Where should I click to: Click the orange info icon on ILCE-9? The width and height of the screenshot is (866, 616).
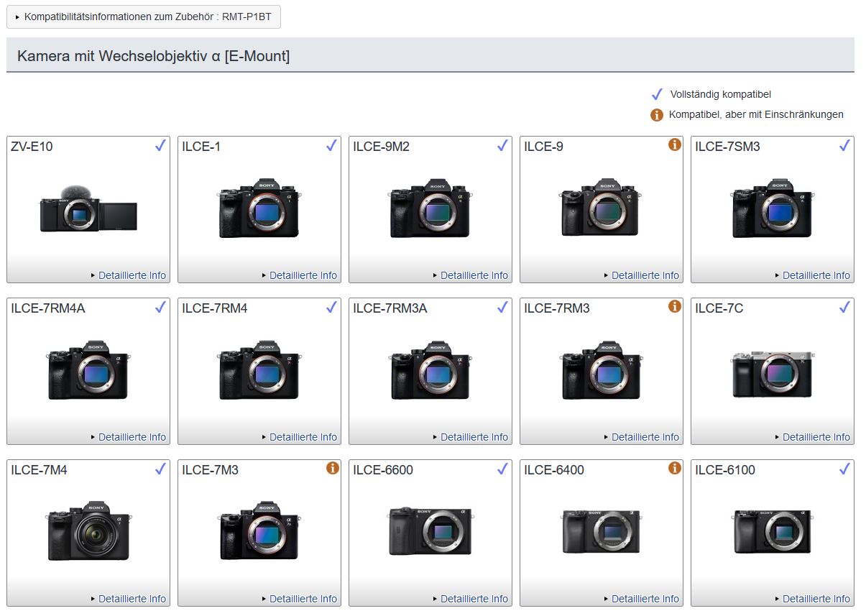click(x=674, y=144)
